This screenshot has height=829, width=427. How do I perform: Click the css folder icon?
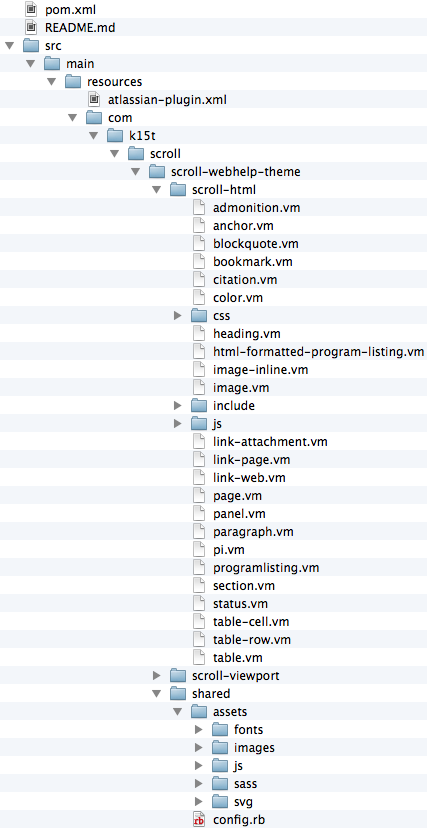[x=199, y=316]
